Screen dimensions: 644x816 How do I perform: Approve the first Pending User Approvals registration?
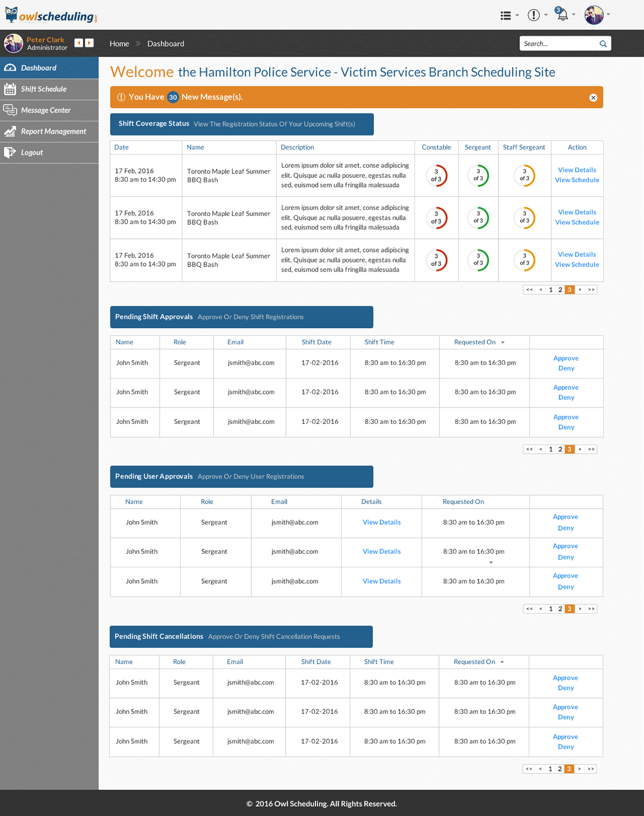566,517
